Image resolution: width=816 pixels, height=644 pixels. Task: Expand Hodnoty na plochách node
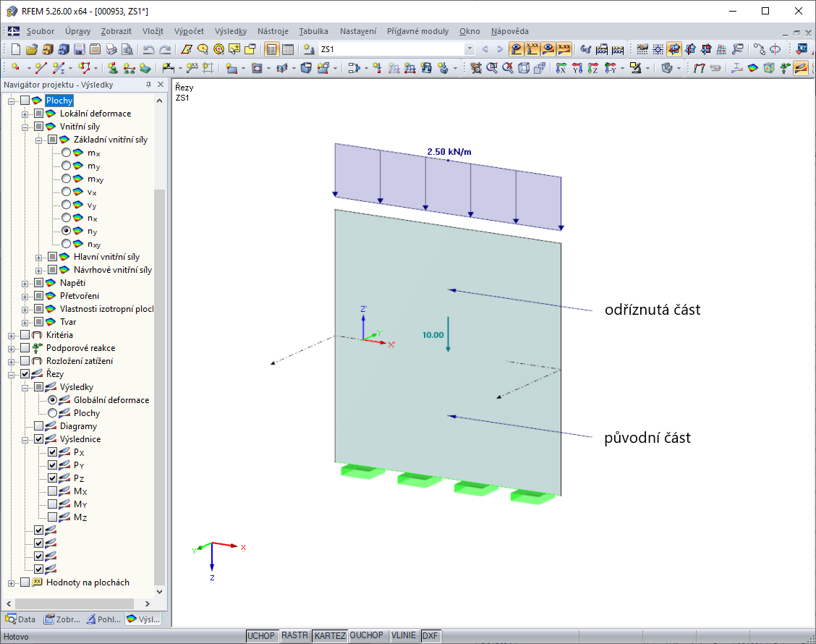[11, 583]
